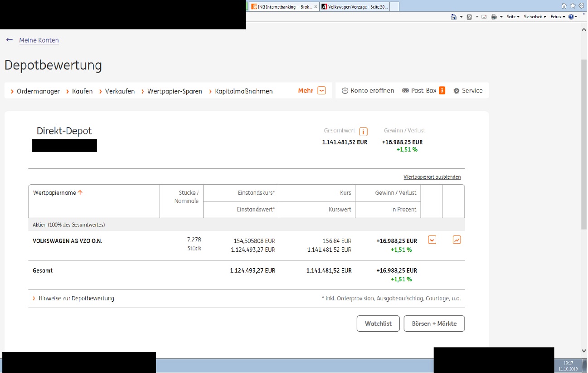Go to Kaufen
Viewport: 588px width, 373px height.
click(82, 91)
